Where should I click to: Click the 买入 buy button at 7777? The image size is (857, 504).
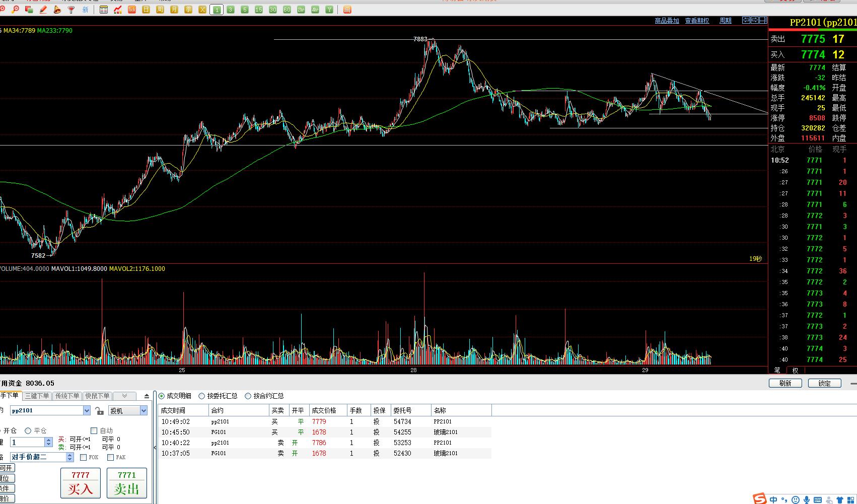[81, 483]
